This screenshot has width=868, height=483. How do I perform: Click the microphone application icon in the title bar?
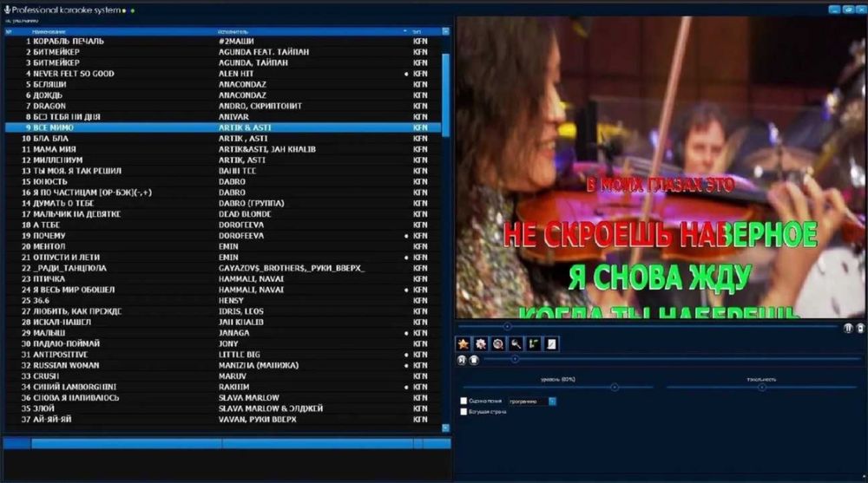(7, 10)
